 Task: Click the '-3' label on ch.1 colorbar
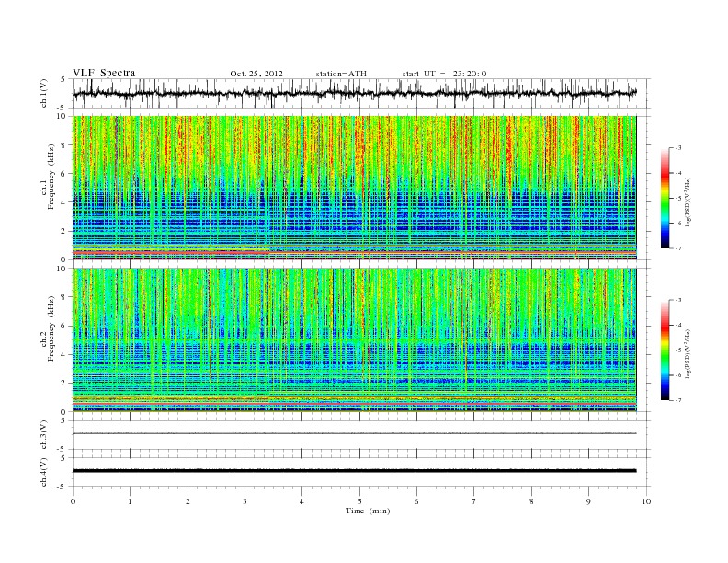[x=678, y=148]
